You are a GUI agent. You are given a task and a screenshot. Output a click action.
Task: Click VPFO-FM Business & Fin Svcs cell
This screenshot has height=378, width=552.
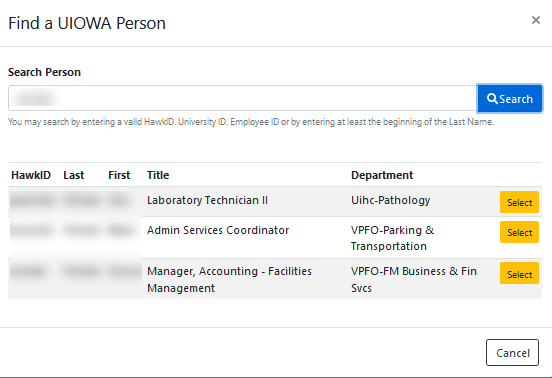[x=414, y=279]
